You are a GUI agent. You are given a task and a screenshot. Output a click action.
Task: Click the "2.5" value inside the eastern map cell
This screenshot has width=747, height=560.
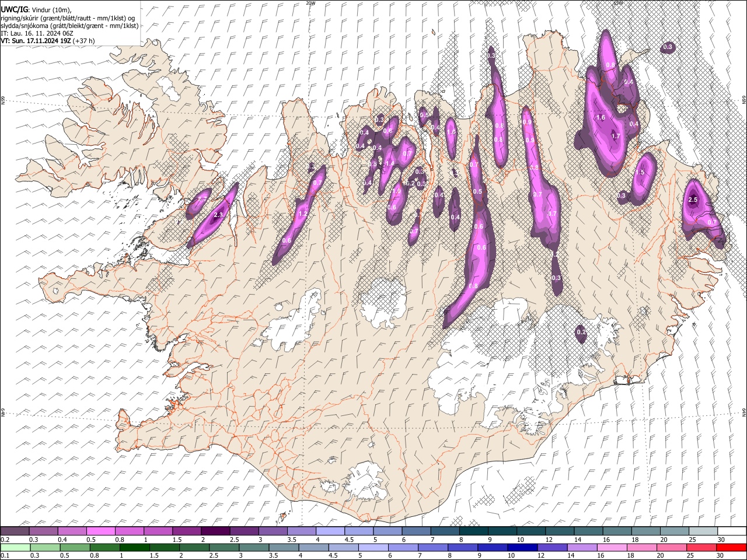click(x=693, y=200)
